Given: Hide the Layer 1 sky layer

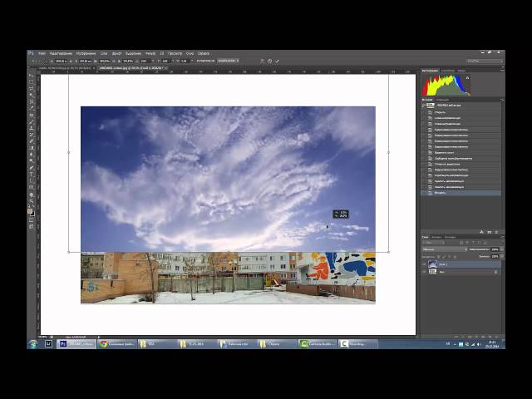Looking at the screenshot, I should [425, 264].
